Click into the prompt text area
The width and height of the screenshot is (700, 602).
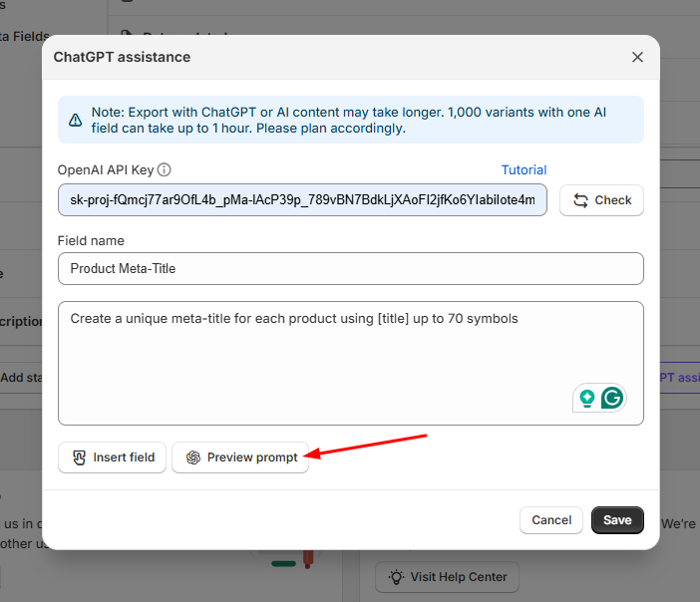point(350,363)
